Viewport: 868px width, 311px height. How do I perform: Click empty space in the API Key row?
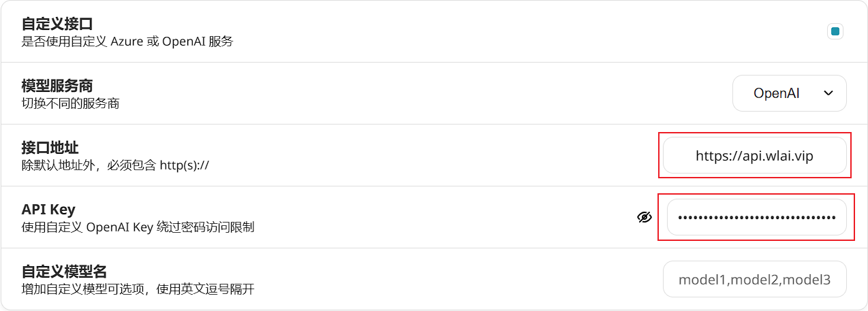(443, 217)
